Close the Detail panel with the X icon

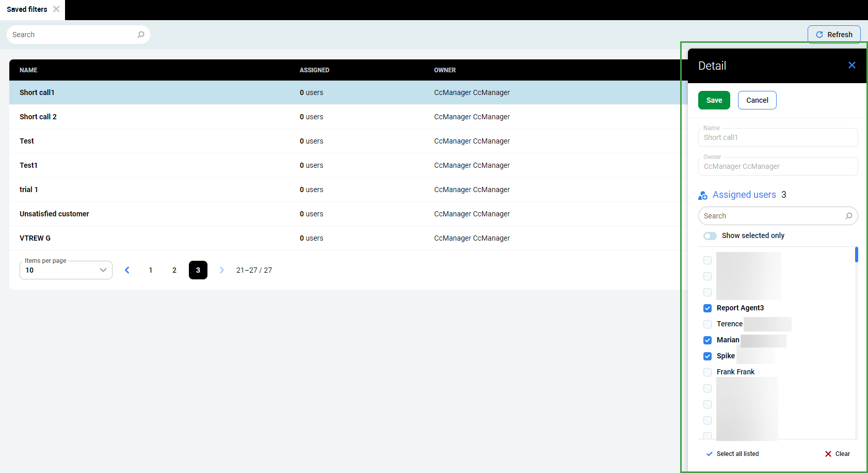click(851, 65)
